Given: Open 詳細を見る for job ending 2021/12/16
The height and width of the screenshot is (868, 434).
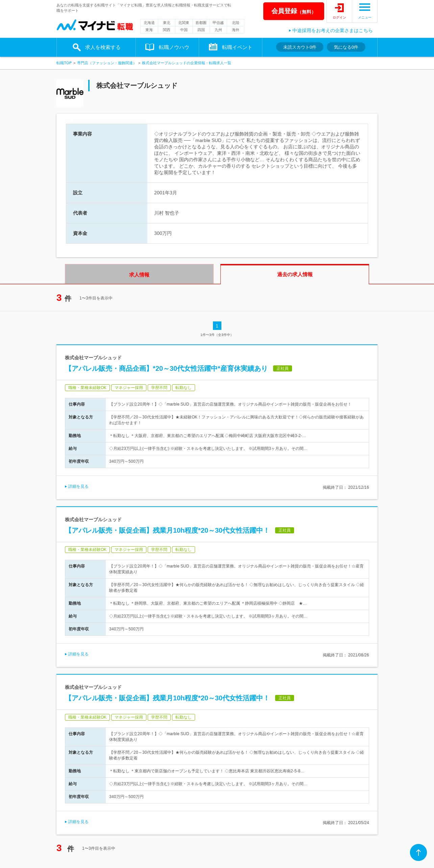Looking at the screenshot, I should point(77,486).
